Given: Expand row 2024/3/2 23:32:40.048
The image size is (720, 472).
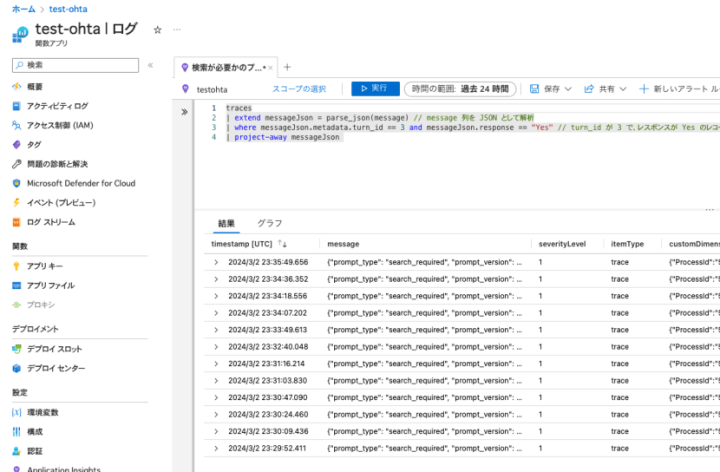Looking at the screenshot, I should pos(216,347).
